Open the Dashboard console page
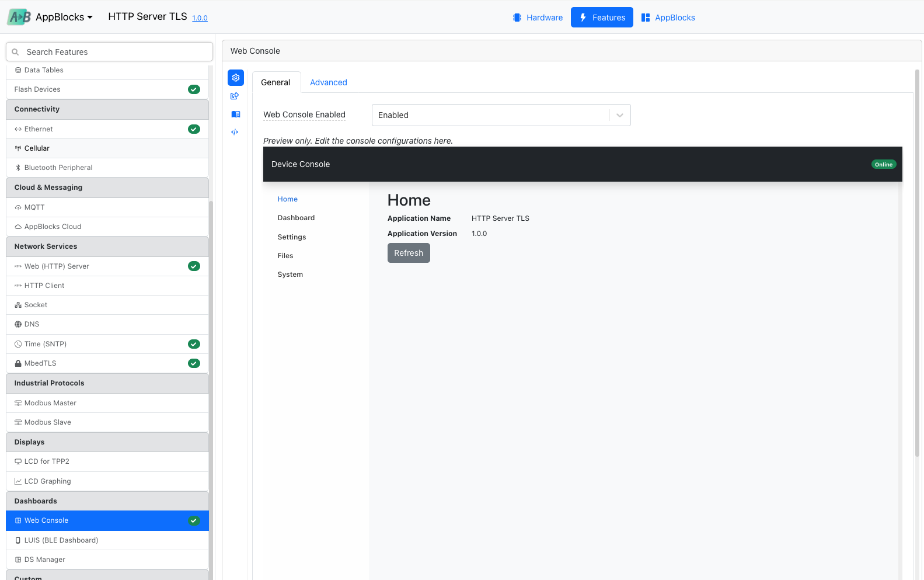The image size is (924, 580). point(296,218)
